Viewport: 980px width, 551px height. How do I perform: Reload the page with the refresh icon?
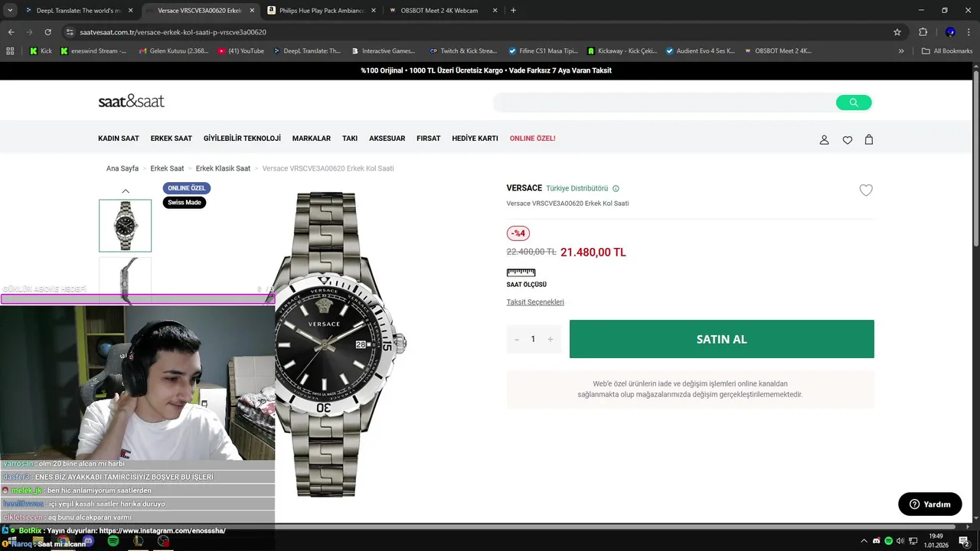click(x=47, y=32)
